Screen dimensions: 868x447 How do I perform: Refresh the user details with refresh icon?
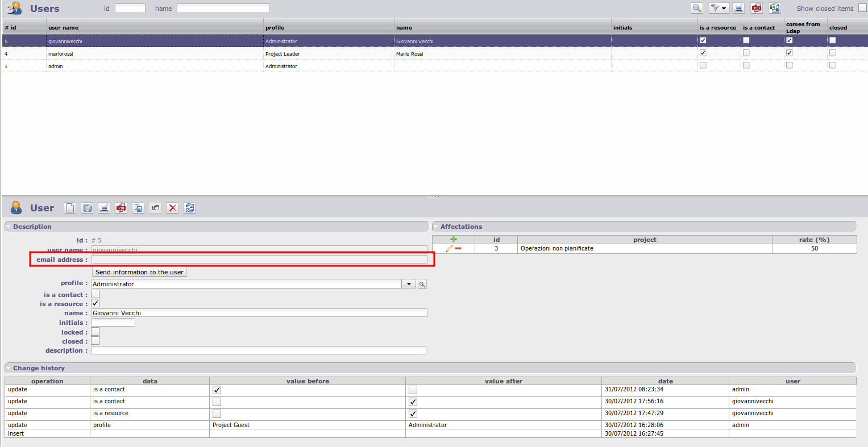(190, 208)
